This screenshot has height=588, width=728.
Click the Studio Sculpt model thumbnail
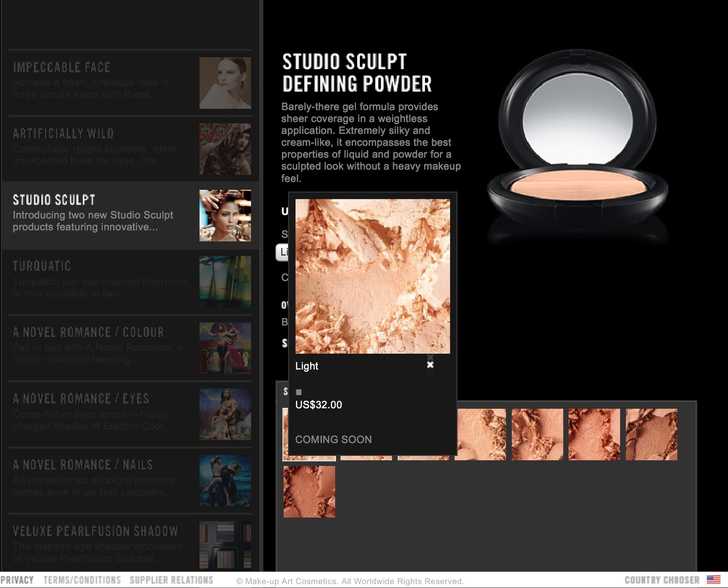(225, 215)
